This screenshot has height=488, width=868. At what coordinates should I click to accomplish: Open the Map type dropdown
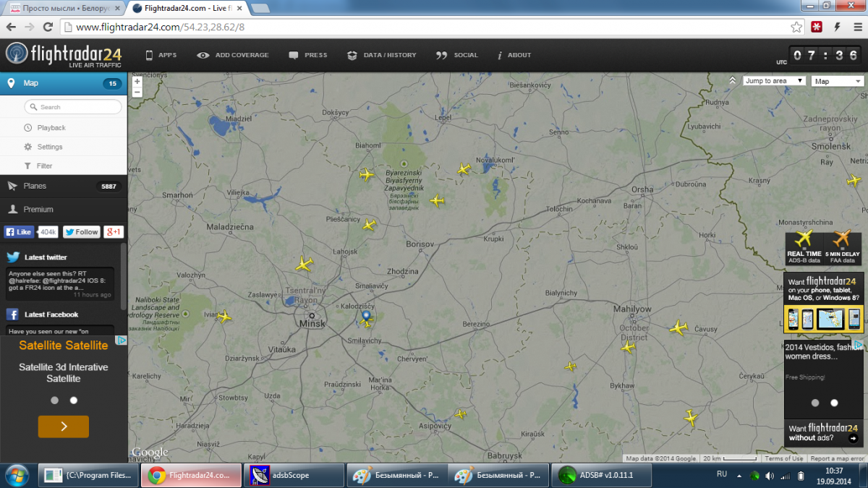838,81
